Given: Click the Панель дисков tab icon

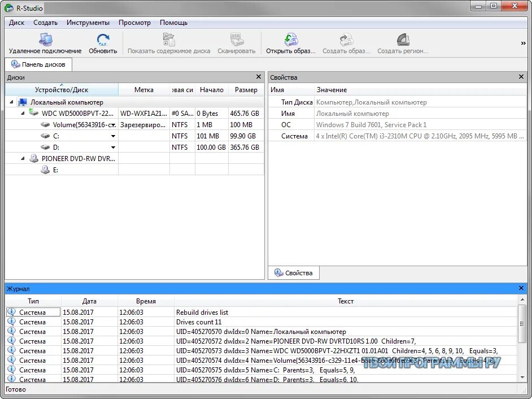Looking at the screenshot, I should 15,64.
